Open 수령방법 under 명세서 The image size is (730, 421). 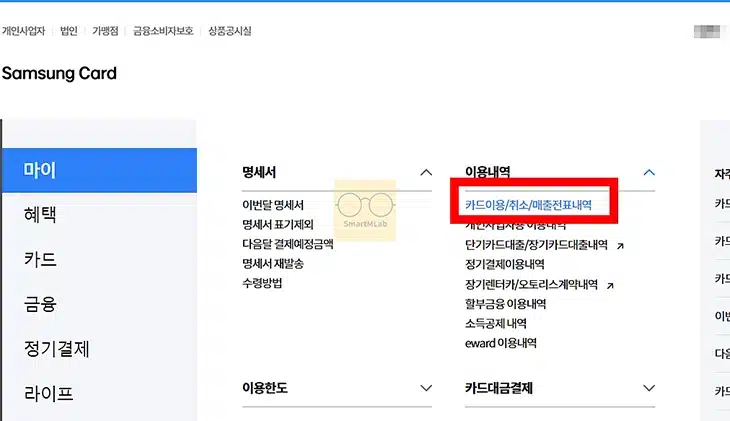click(x=262, y=283)
